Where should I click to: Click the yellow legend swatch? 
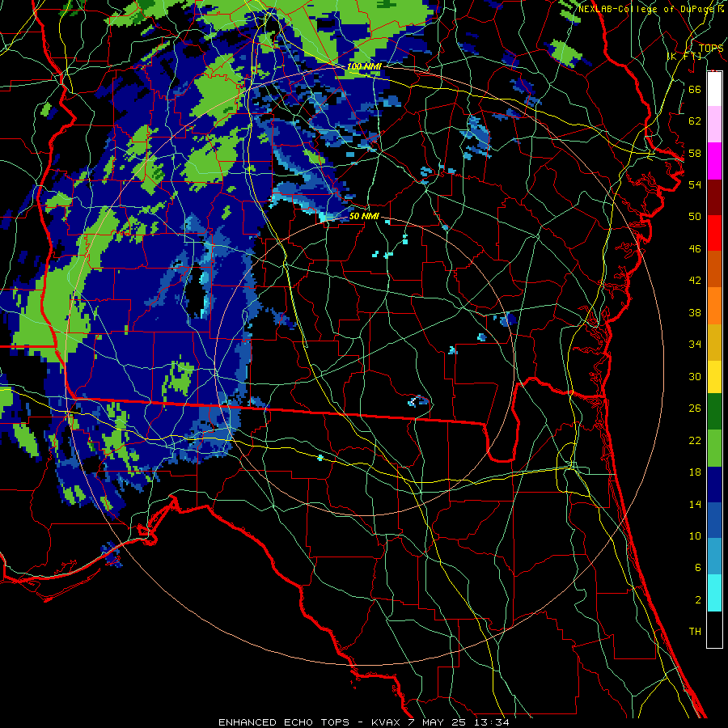(x=714, y=377)
